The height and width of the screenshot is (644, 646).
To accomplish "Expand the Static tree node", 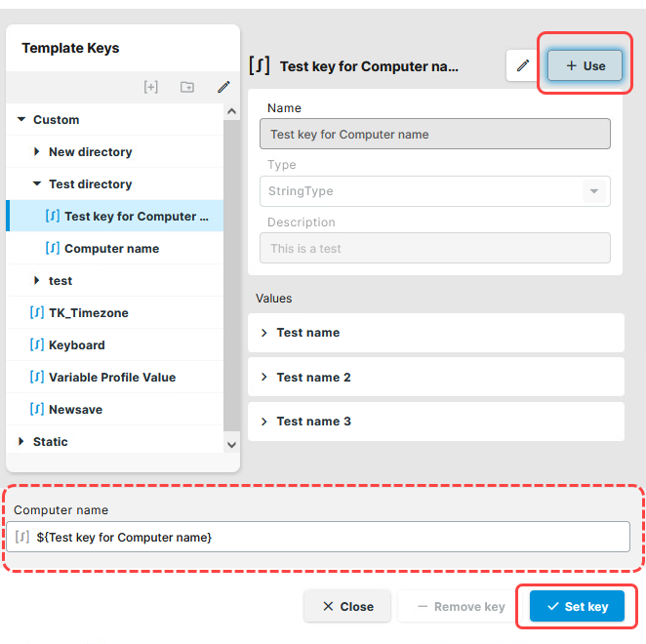I will pos(21,442).
